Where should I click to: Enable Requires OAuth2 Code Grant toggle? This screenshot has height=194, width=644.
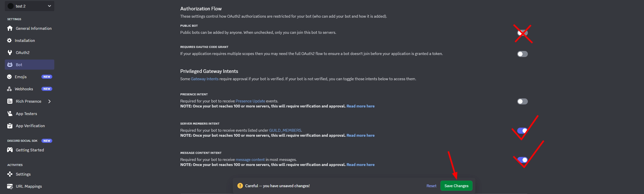click(x=522, y=54)
